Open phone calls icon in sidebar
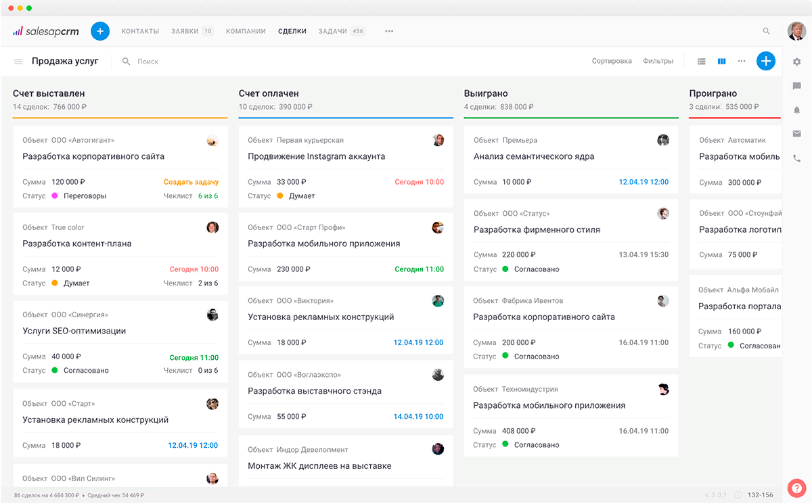 click(796, 158)
